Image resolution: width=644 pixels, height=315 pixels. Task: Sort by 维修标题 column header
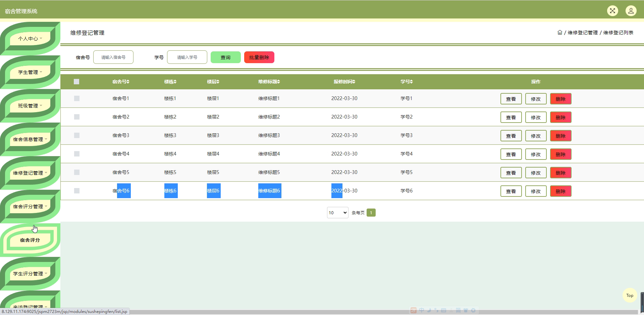pos(269,82)
